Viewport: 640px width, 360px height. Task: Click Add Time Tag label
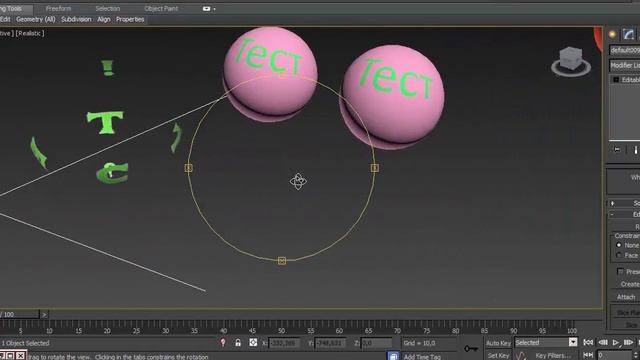422,357
